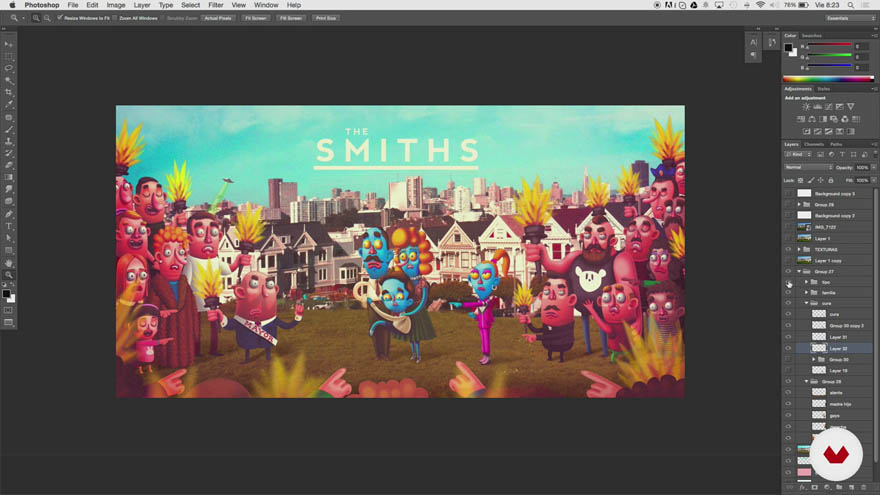Select the Move tool
Image resolution: width=880 pixels, height=495 pixels.
click(x=8, y=44)
